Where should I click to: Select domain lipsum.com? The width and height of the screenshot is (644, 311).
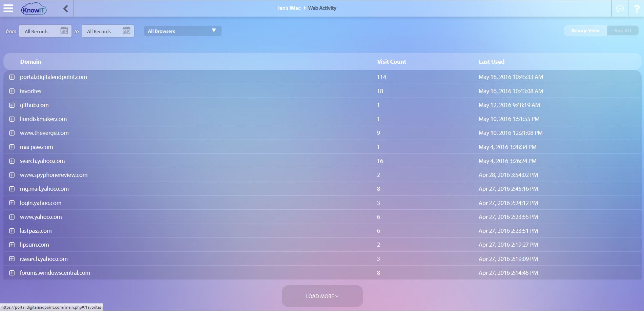(x=35, y=245)
